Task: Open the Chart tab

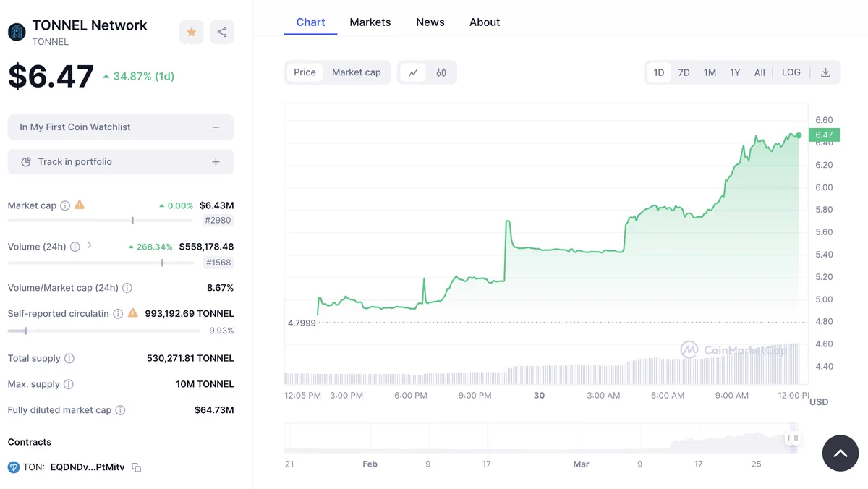Action: click(310, 22)
